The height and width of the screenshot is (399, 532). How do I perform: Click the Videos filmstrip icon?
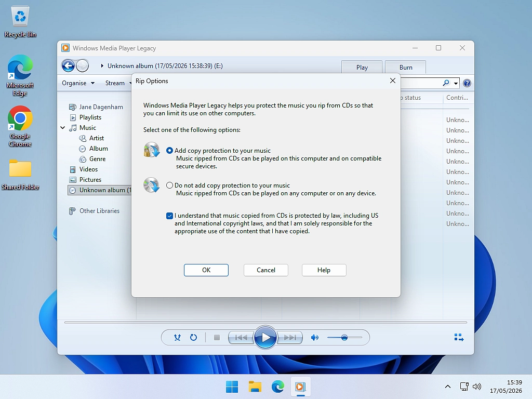(73, 169)
